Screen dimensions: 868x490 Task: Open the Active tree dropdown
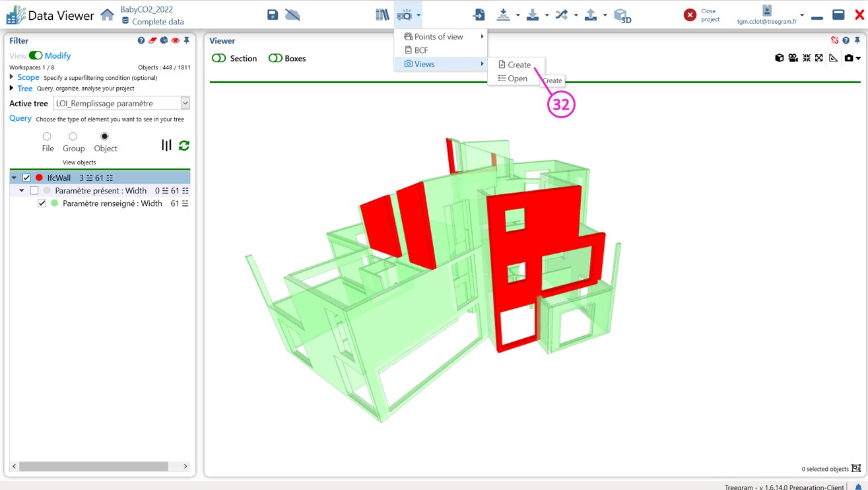click(x=185, y=104)
